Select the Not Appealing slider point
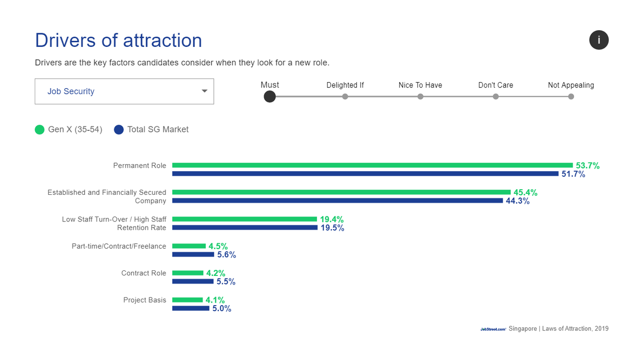This screenshot has width=644, height=359. [571, 96]
